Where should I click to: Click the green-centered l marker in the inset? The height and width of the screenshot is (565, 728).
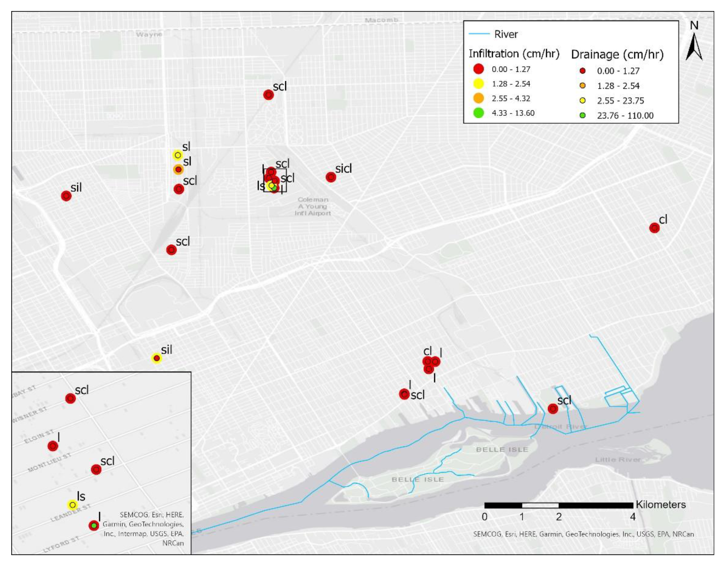click(x=94, y=526)
